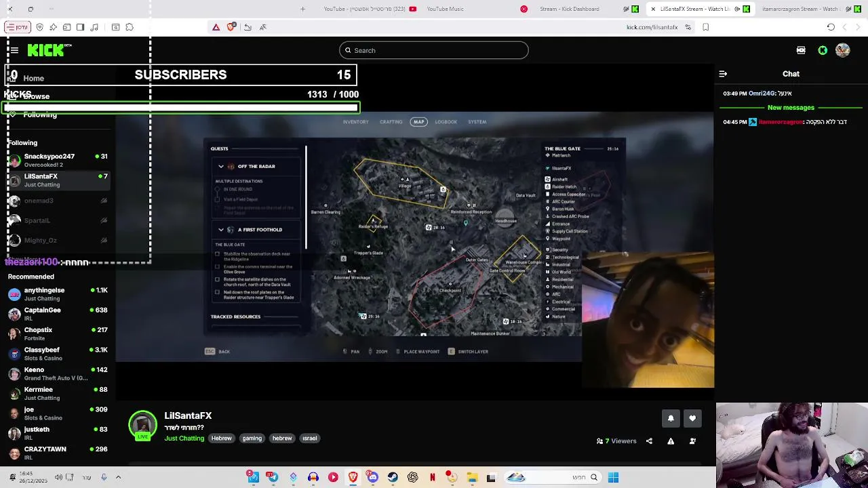Select Classybeef's avatar in Recommended
The image size is (868, 488).
coord(14,354)
